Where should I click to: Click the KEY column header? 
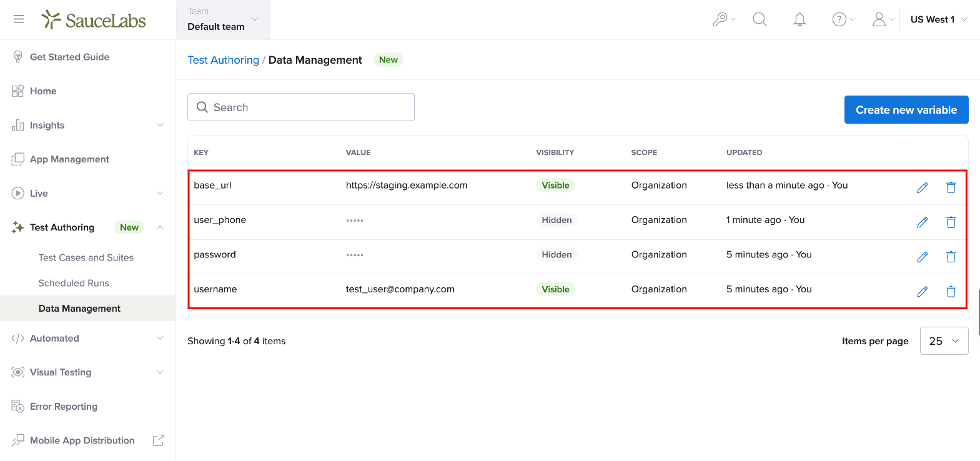click(201, 152)
